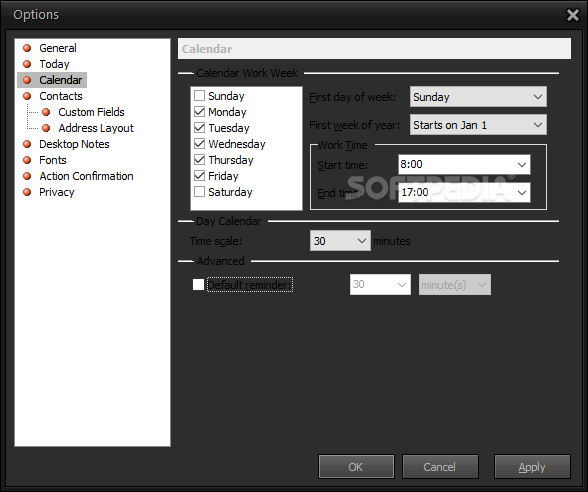Open the Contacts options page
The width and height of the screenshot is (588, 492).
coord(61,96)
